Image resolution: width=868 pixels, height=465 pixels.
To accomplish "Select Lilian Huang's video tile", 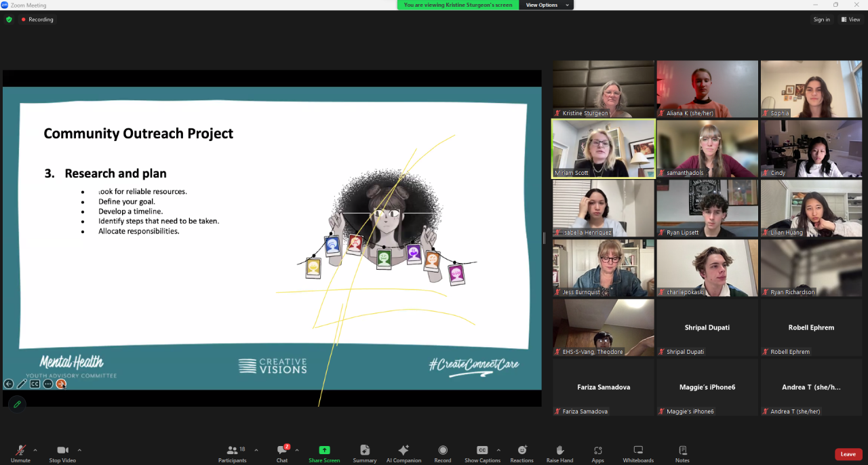I will 811,208.
